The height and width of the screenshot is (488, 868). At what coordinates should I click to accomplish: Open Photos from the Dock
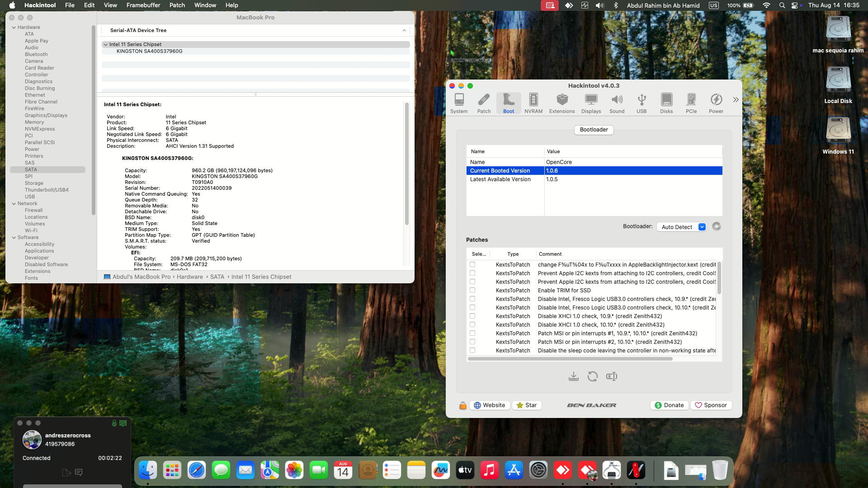[x=294, y=470]
